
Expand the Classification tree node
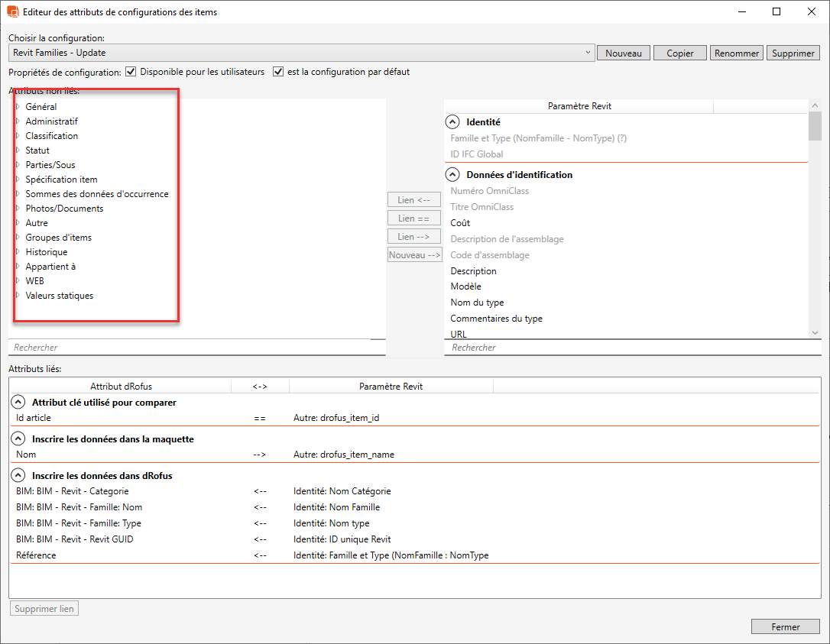(18, 136)
